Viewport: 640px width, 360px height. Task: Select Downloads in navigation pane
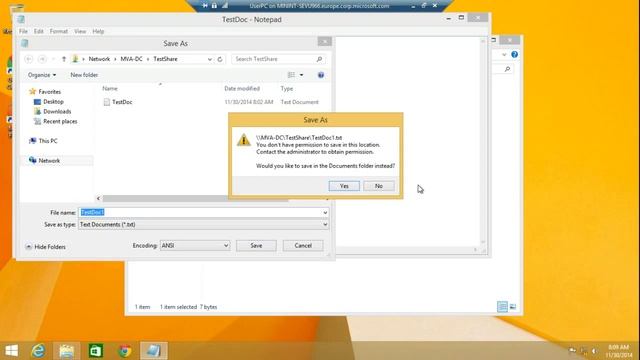point(57,111)
